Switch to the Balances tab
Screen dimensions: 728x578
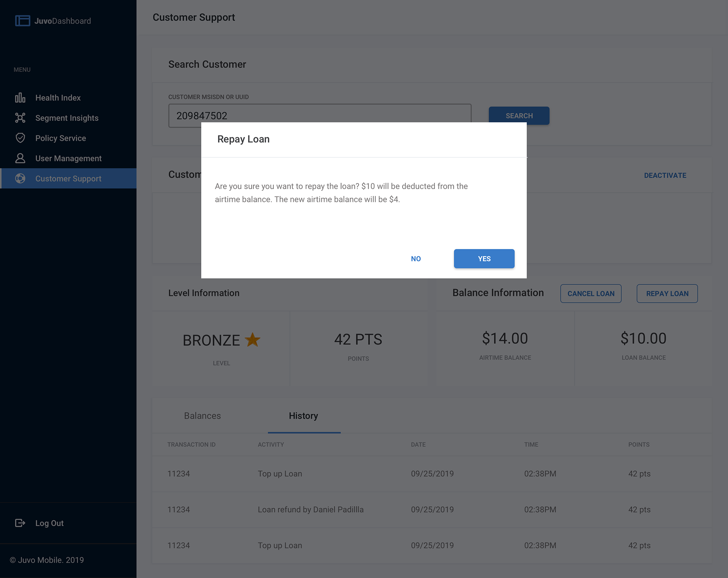coord(202,416)
